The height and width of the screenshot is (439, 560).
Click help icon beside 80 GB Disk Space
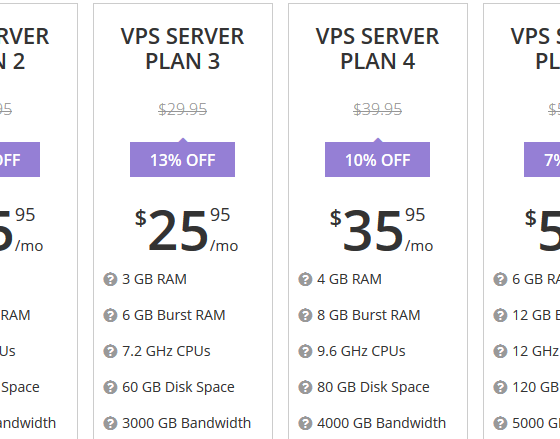tap(305, 387)
